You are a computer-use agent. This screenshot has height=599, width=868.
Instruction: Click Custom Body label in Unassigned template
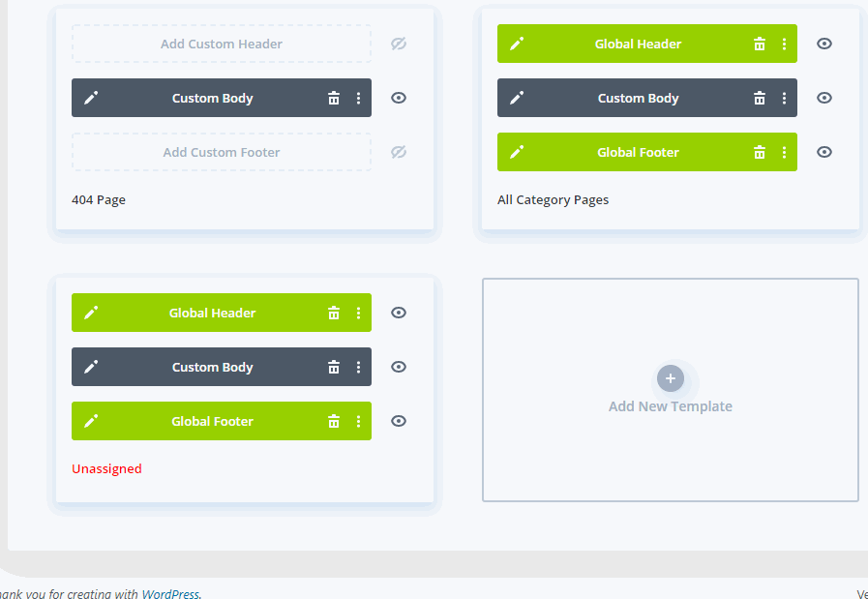click(213, 367)
